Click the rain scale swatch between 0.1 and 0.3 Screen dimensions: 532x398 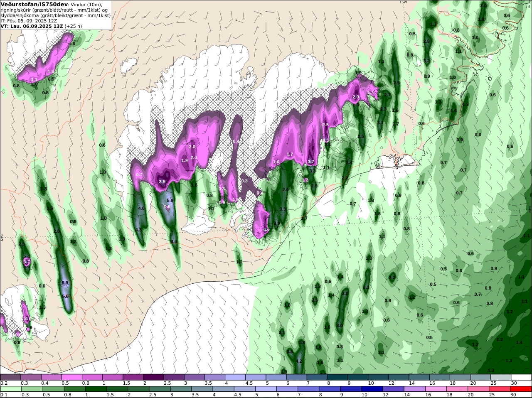click(x=10, y=389)
